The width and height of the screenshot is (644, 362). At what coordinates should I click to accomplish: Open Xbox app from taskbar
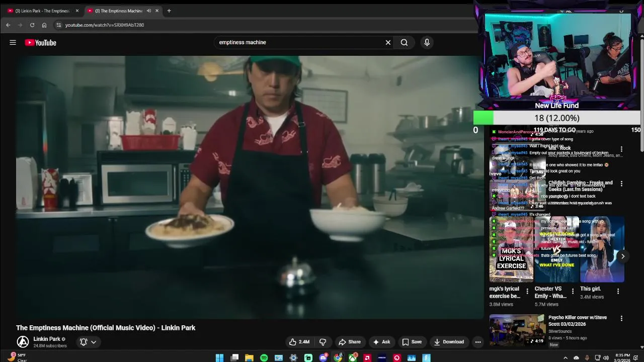(353, 358)
